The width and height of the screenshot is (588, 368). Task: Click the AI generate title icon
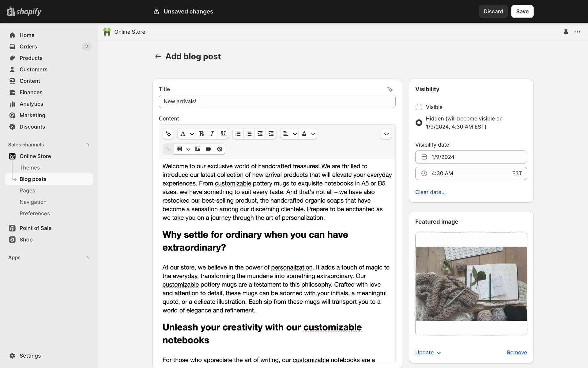(x=390, y=89)
